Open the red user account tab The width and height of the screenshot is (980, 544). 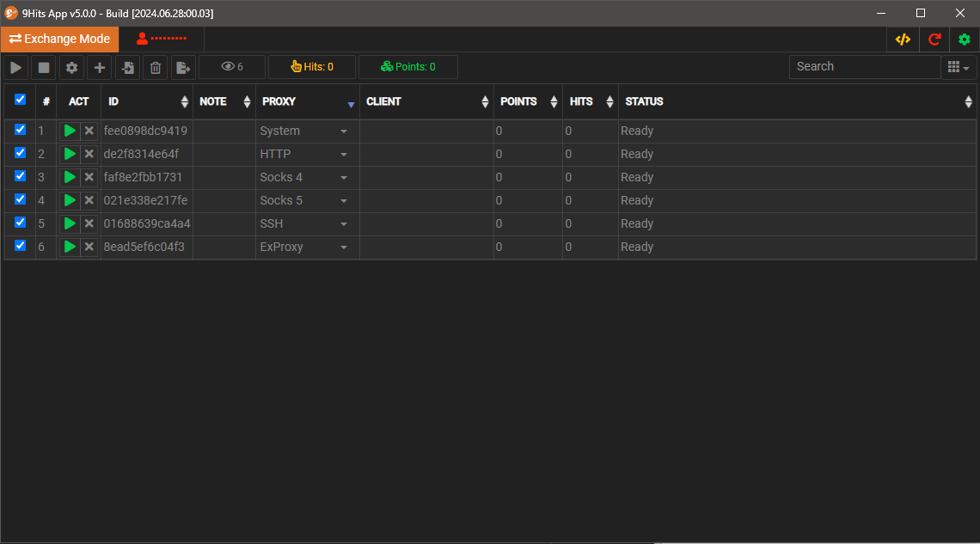click(162, 40)
